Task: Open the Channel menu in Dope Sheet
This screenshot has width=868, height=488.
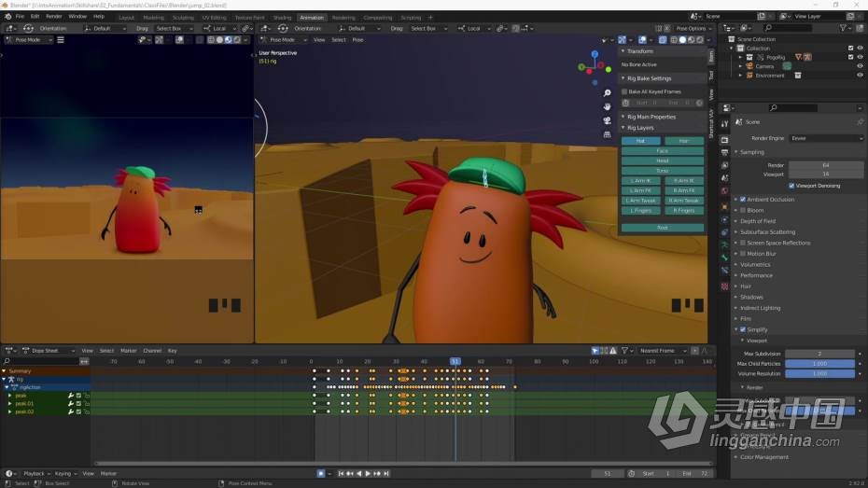Action: [152, 350]
